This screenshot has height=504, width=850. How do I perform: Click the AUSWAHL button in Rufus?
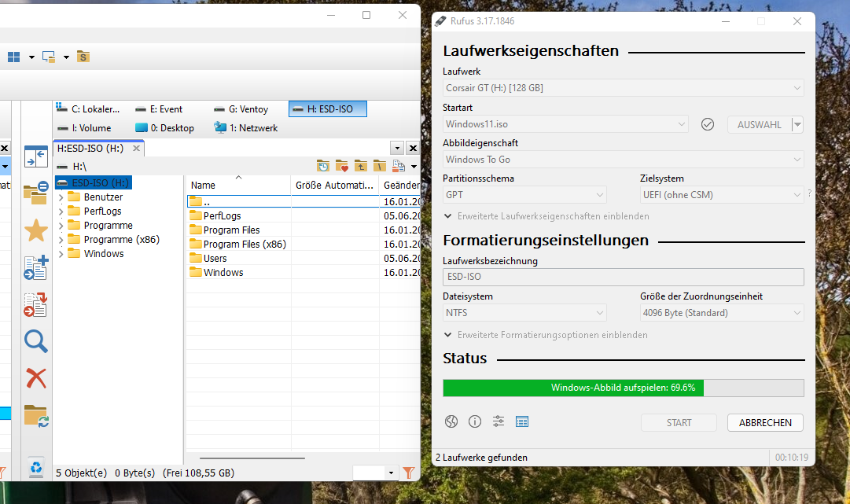(x=759, y=125)
